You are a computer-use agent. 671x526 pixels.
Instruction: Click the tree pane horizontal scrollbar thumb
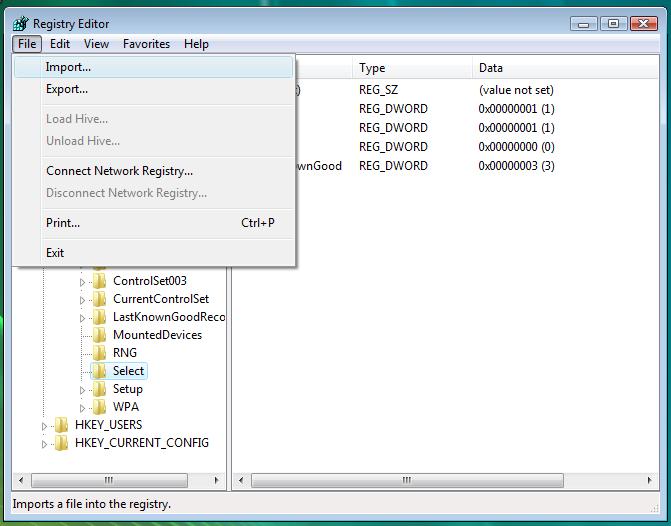click(x=110, y=480)
